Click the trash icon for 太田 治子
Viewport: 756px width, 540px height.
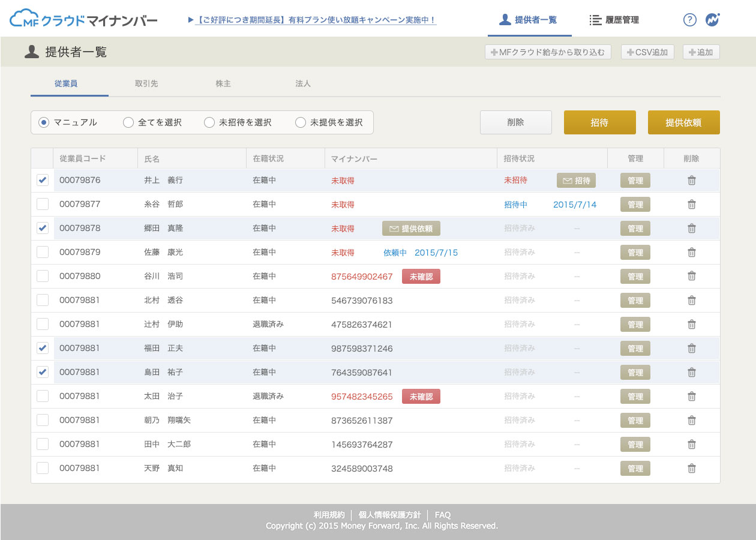(x=691, y=396)
